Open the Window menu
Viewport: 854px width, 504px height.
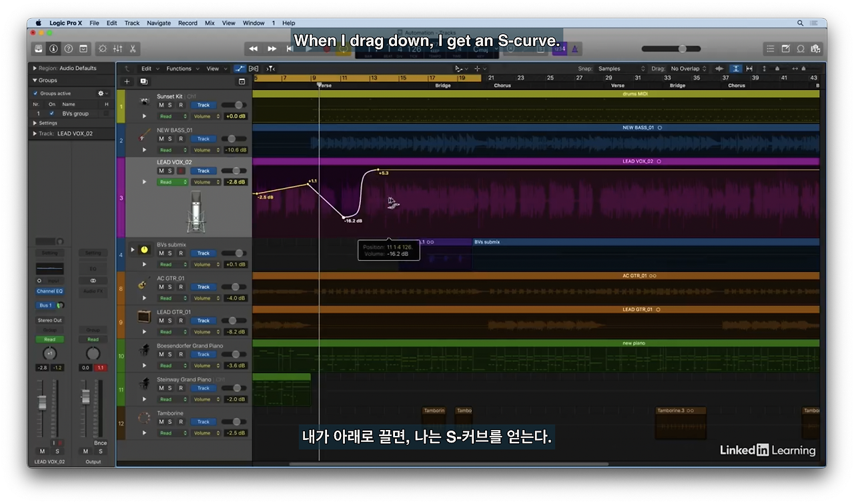click(x=254, y=23)
